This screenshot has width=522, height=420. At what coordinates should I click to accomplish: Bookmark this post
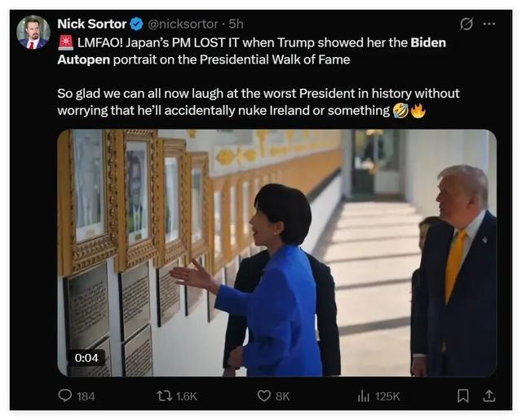pos(462,396)
